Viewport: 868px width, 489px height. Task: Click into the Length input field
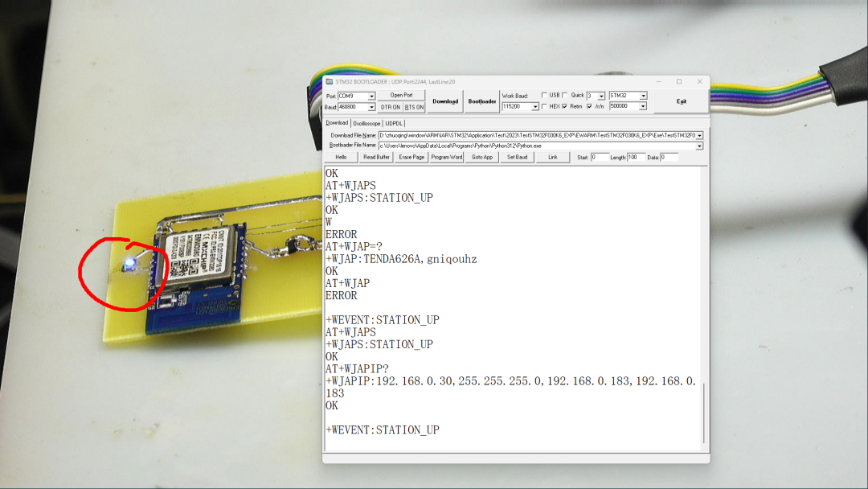[x=636, y=157]
